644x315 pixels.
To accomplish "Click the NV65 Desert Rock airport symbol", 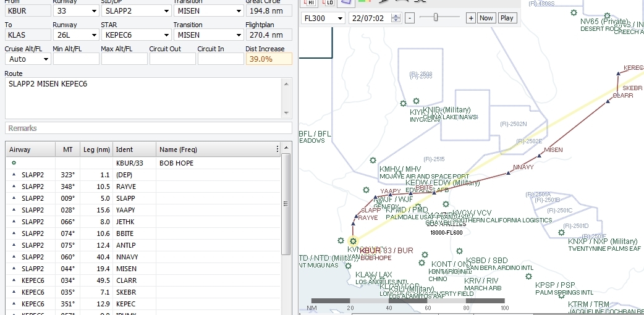I will pos(574,13).
